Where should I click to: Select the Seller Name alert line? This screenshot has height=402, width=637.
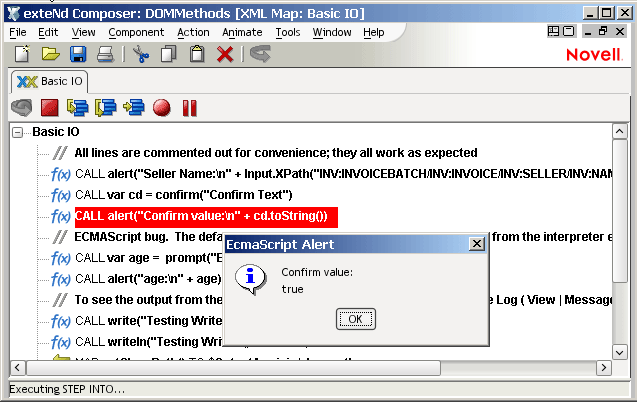pos(343,174)
